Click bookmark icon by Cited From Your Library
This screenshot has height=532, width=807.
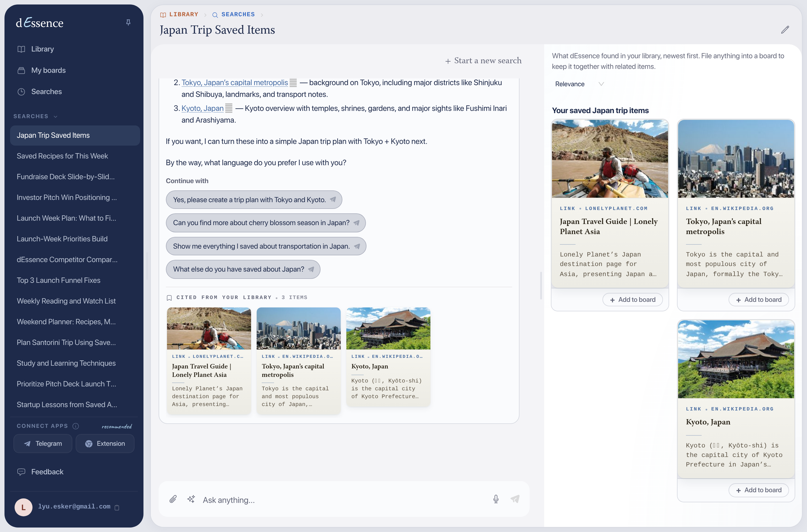click(169, 298)
